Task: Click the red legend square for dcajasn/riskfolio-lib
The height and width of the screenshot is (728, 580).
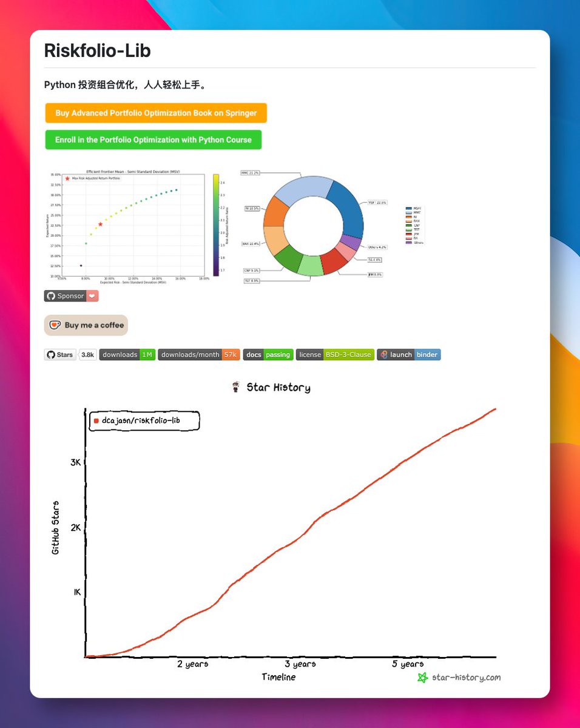Action: coord(96,420)
